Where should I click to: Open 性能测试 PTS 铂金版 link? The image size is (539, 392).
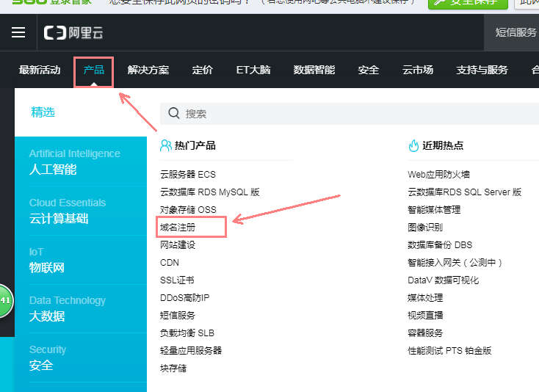pos(449,350)
